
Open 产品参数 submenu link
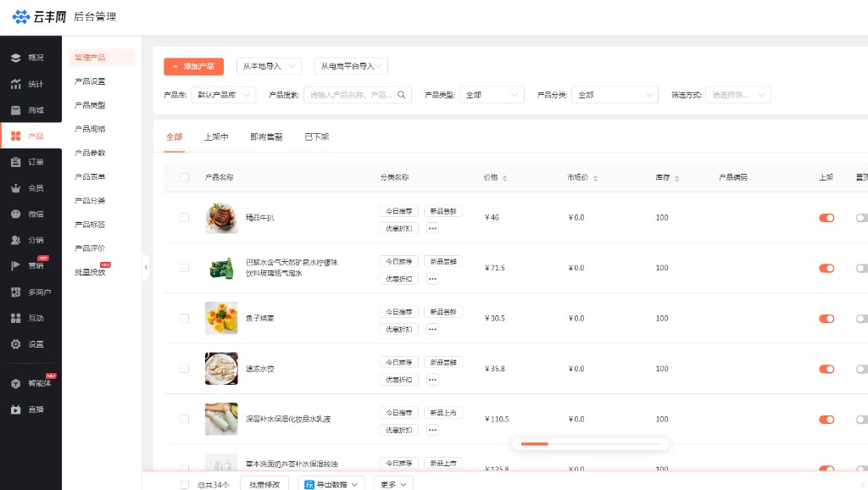(90, 153)
